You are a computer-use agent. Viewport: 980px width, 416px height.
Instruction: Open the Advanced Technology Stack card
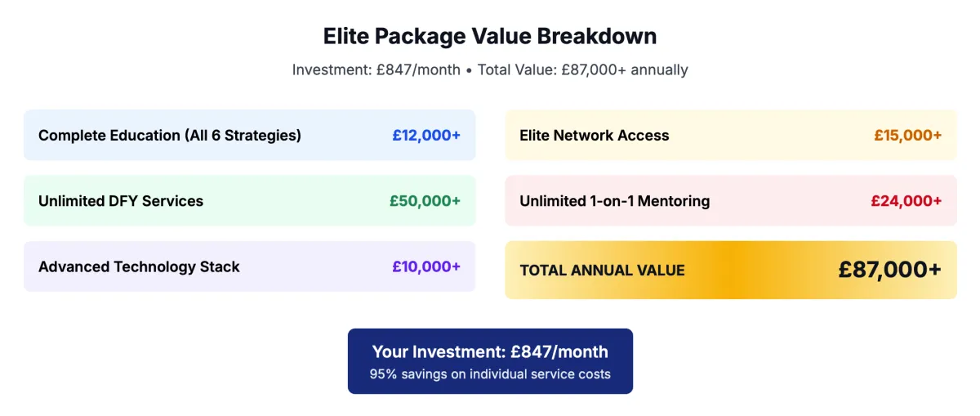(x=249, y=266)
